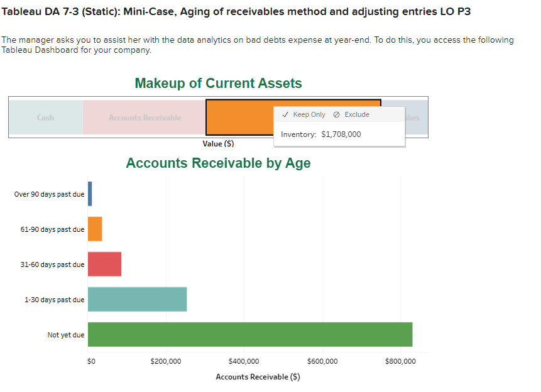The height and width of the screenshot is (392, 541).
Task: Click the '$600,000' axis tick label
Action: 322,361
